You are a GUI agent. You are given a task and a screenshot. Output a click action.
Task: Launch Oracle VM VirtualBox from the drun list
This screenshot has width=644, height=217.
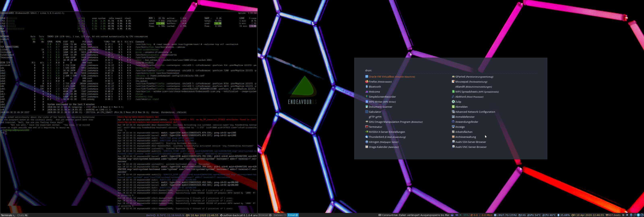tap(390, 77)
